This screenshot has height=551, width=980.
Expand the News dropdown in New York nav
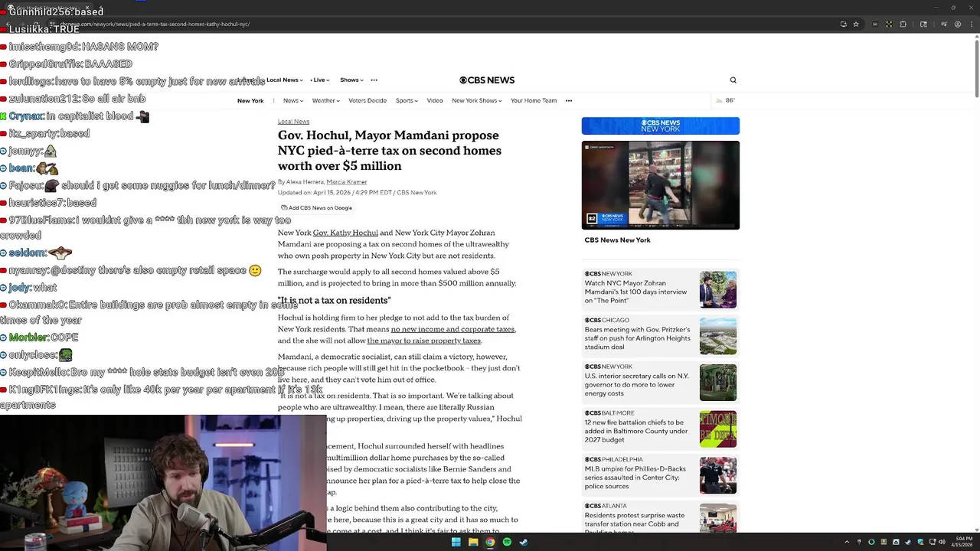pyautogui.click(x=293, y=100)
